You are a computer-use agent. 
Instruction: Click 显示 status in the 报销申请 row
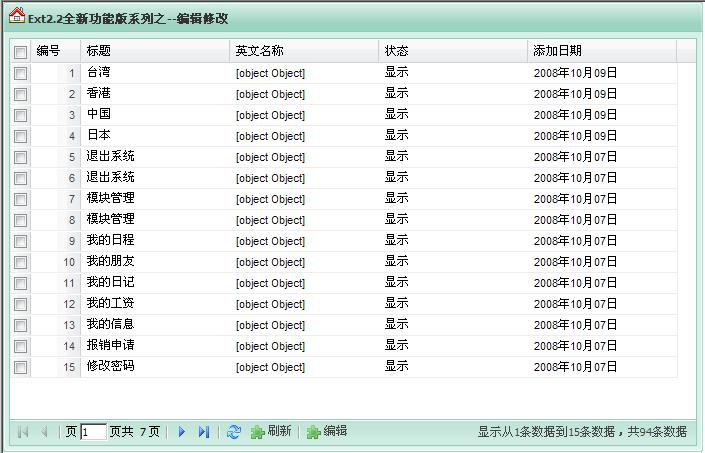pyautogui.click(x=397, y=345)
